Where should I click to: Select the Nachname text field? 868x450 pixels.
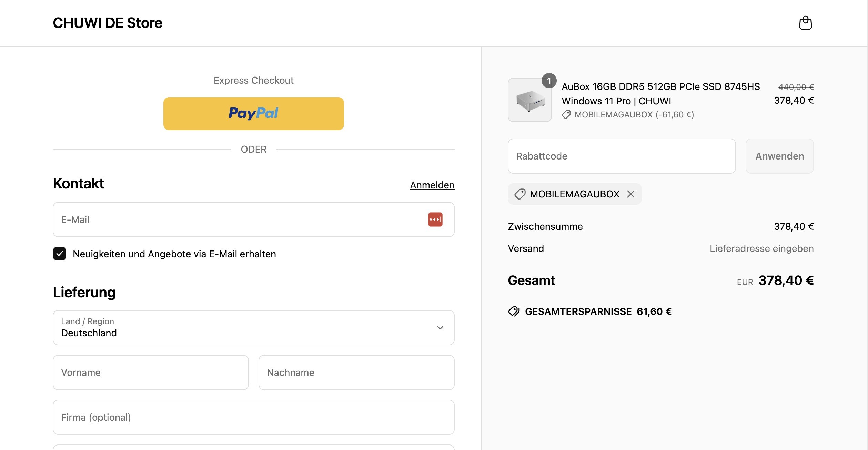pos(356,372)
